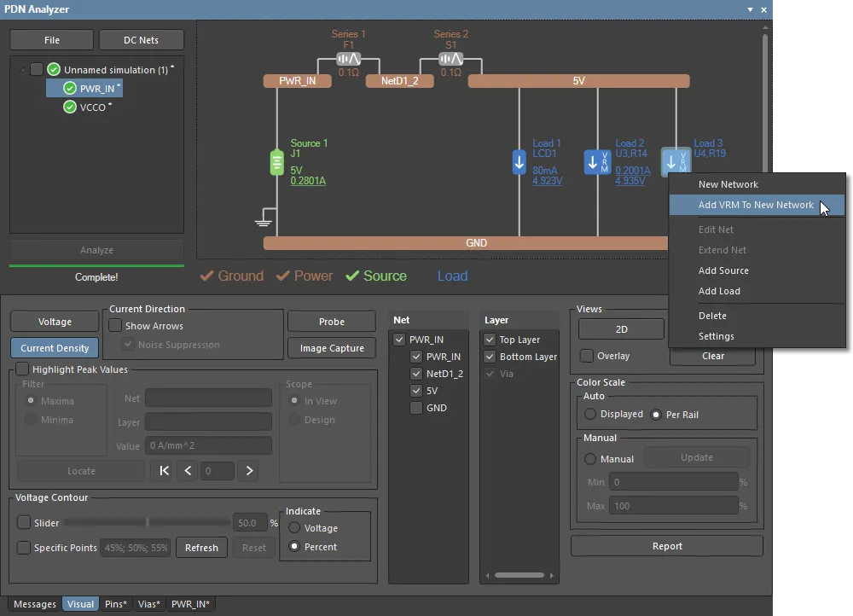Uncheck the NetD1_2 net checkbox
Viewport: 853px width, 616px height.
[x=416, y=374]
